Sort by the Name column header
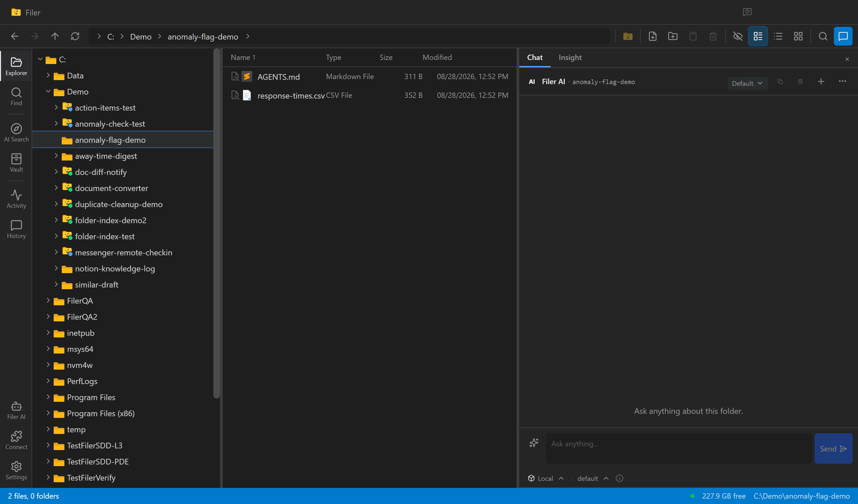Screen dimensions: 858x504 click(243, 58)
